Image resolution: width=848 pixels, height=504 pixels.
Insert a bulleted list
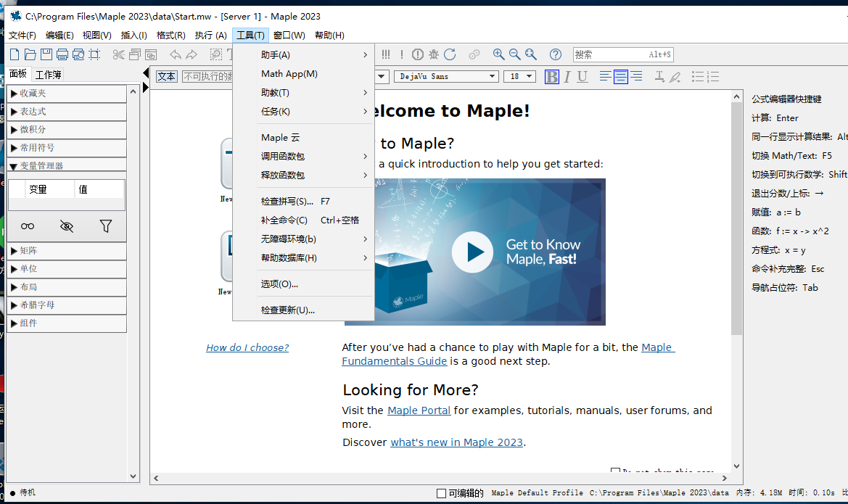698,76
